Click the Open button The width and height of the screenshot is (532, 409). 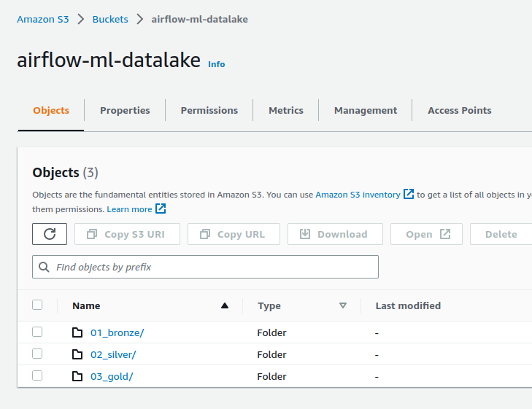pyautogui.click(x=426, y=234)
